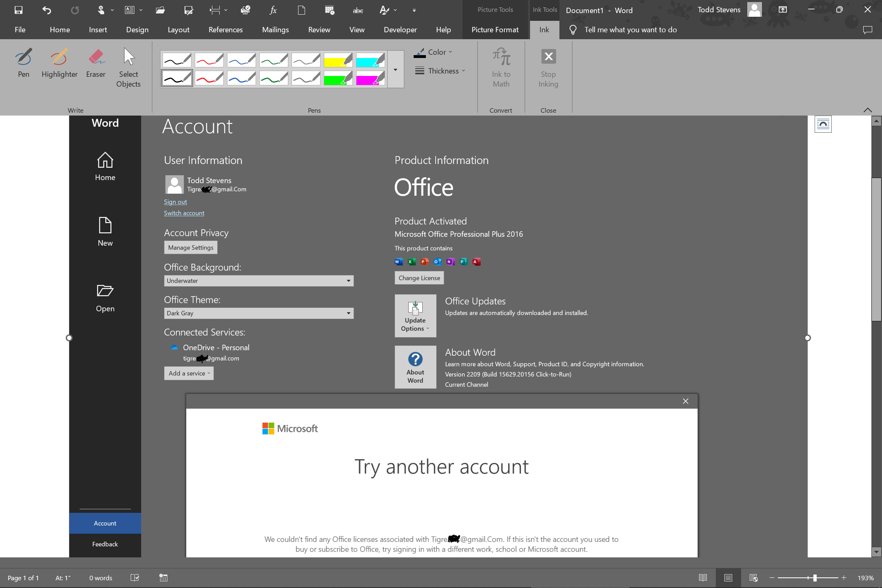
Task: Click the Manage Settings button
Action: [190, 247]
